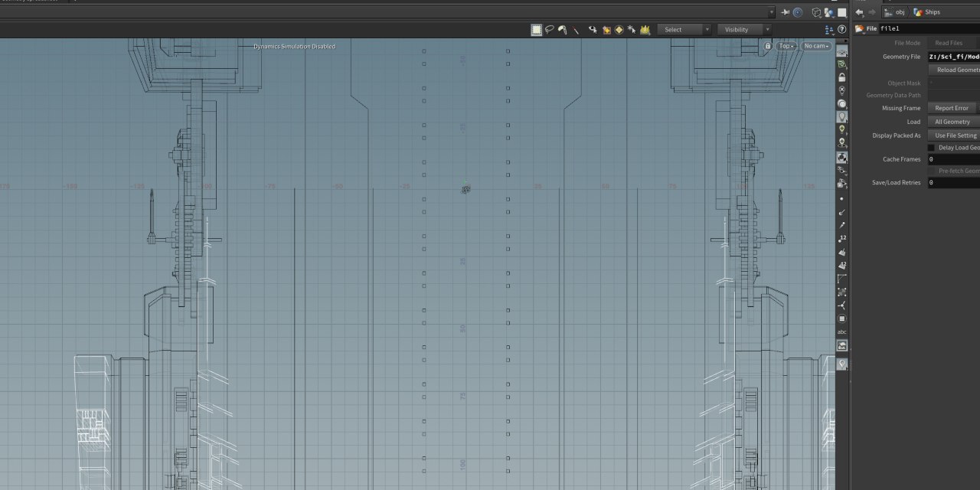Click the orange select groups icon
The image size is (980, 490).
coord(606,30)
